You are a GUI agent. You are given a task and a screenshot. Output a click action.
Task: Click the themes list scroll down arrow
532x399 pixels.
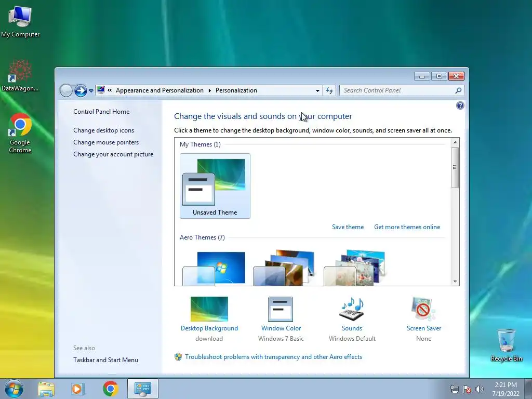point(455,282)
